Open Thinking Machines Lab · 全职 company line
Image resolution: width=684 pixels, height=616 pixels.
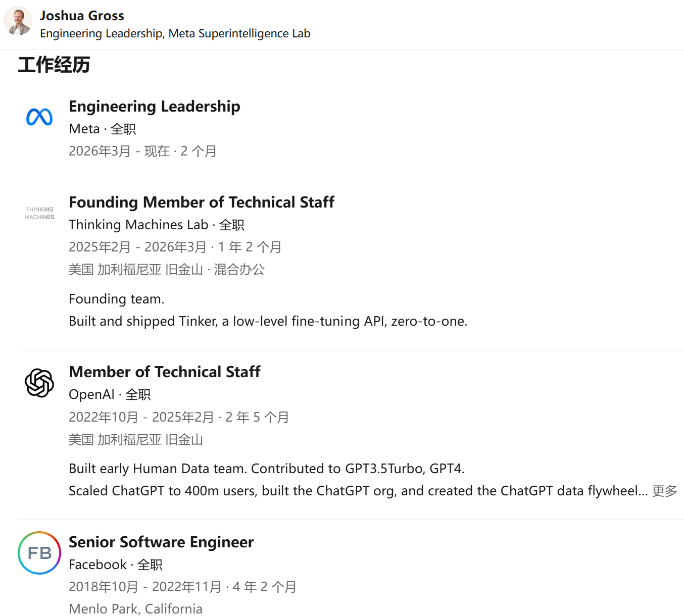coord(156,225)
